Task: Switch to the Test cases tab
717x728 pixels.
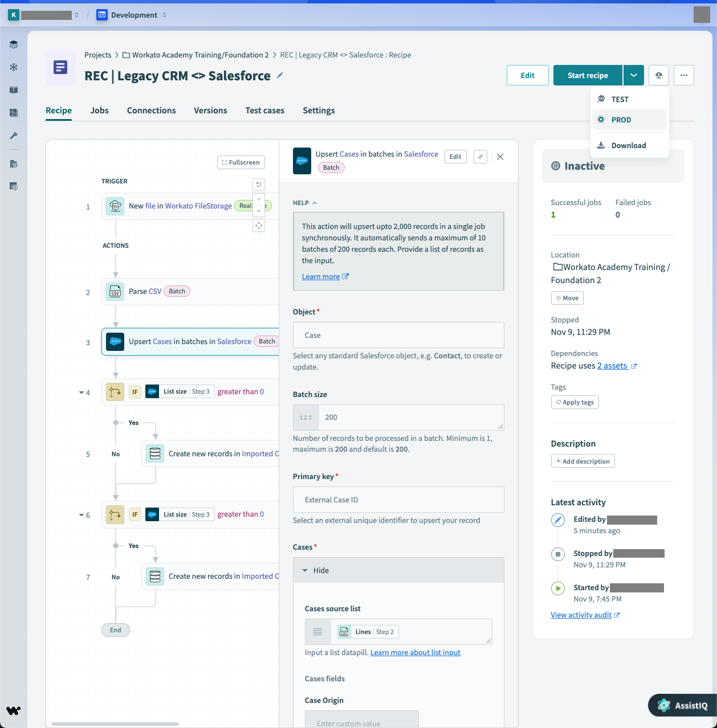Action: pos(264,111)
